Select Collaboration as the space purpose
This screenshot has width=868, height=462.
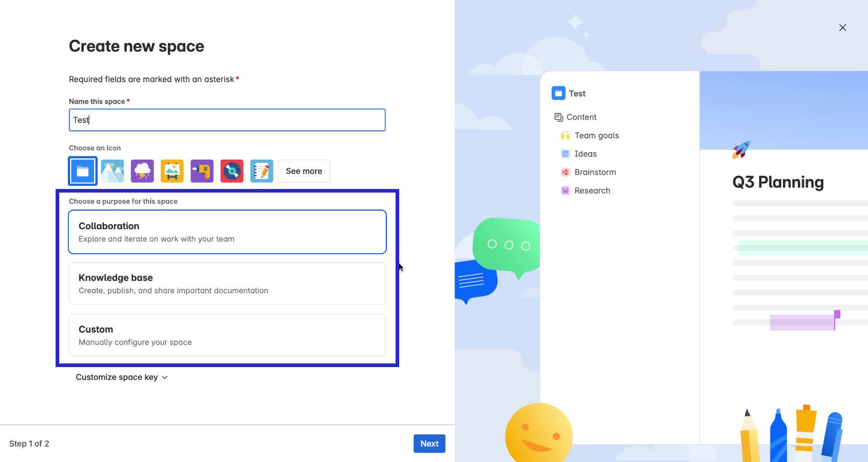pos(227,232)
